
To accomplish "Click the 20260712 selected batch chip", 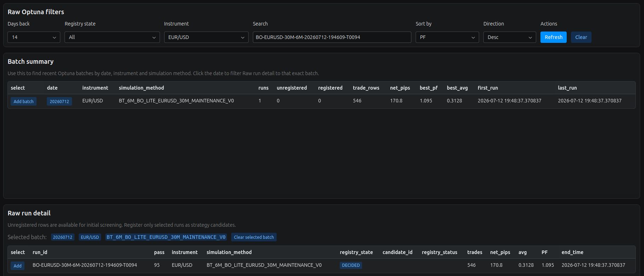I will coord(63,237).
